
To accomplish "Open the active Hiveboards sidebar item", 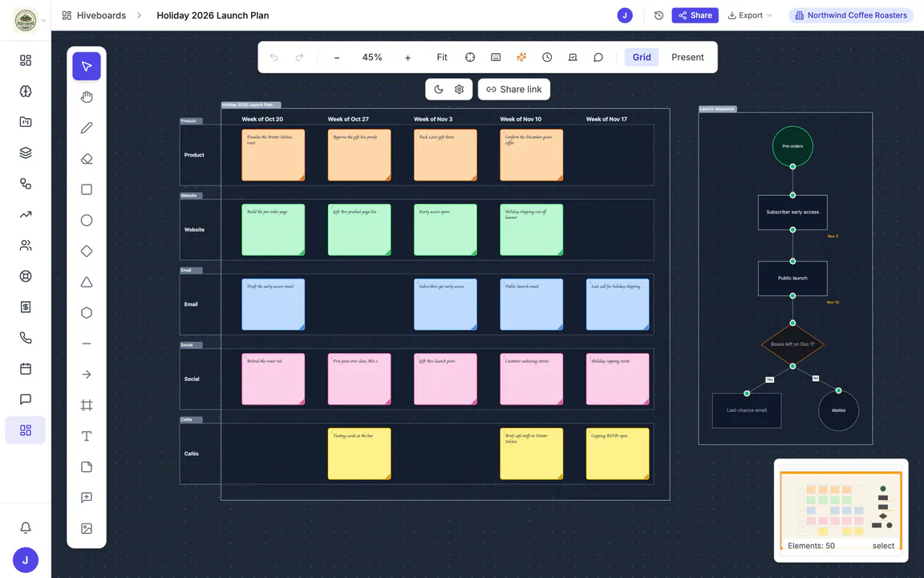I will pyautogui.click(x=26, y=430).
